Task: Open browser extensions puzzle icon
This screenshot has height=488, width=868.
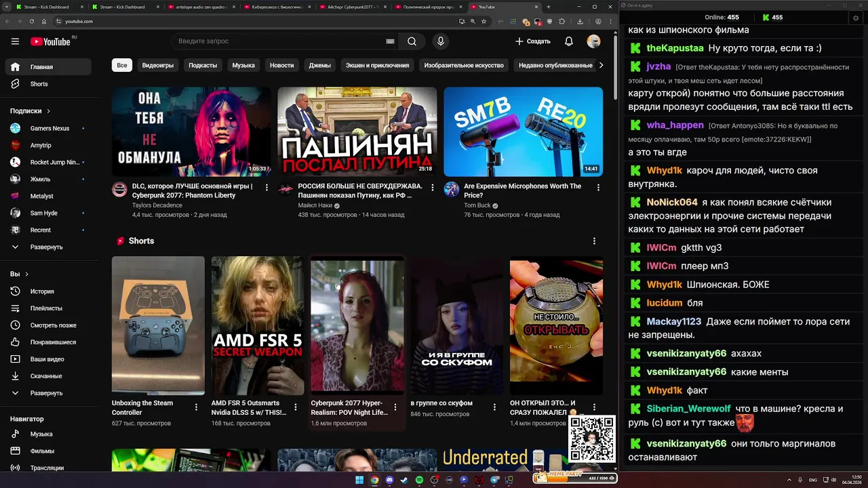Action: point(561,21)
